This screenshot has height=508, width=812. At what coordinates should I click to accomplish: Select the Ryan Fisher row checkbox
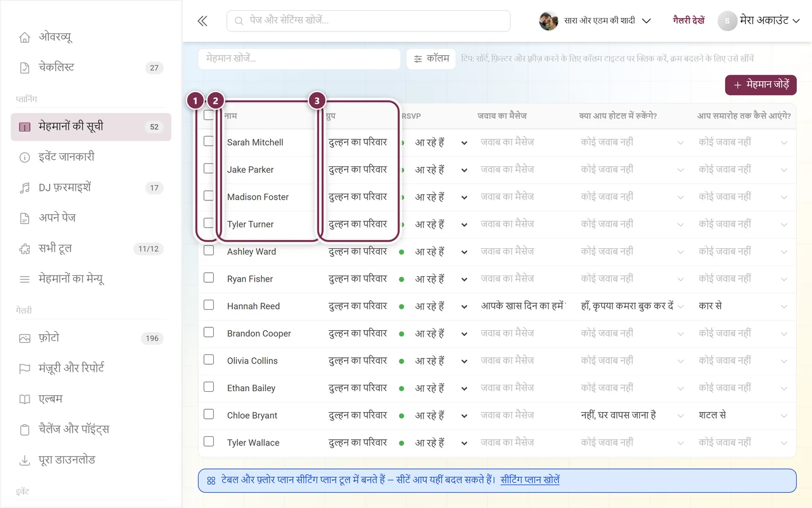(x=209, y=278)
